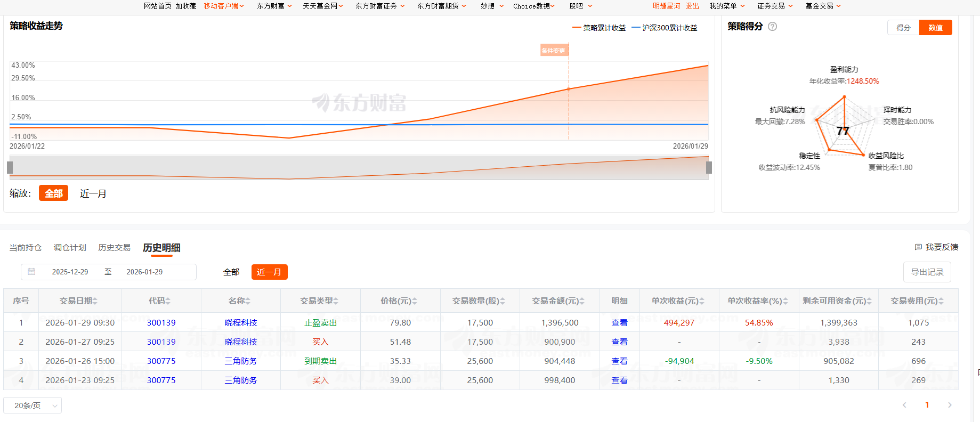Sort the table by 交易日期 column
The width and height of the screenshot is (980, 422).
pyautogui.click(x=95, y=301)
